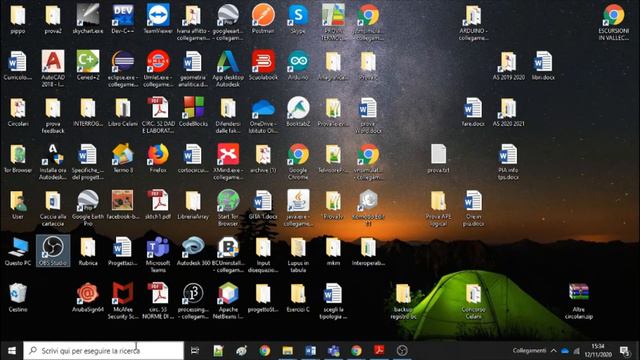Select the Google Earth Pro desktop icon
Screen dimensions: 640x360
pyautogui.click(x=88, y=208)
